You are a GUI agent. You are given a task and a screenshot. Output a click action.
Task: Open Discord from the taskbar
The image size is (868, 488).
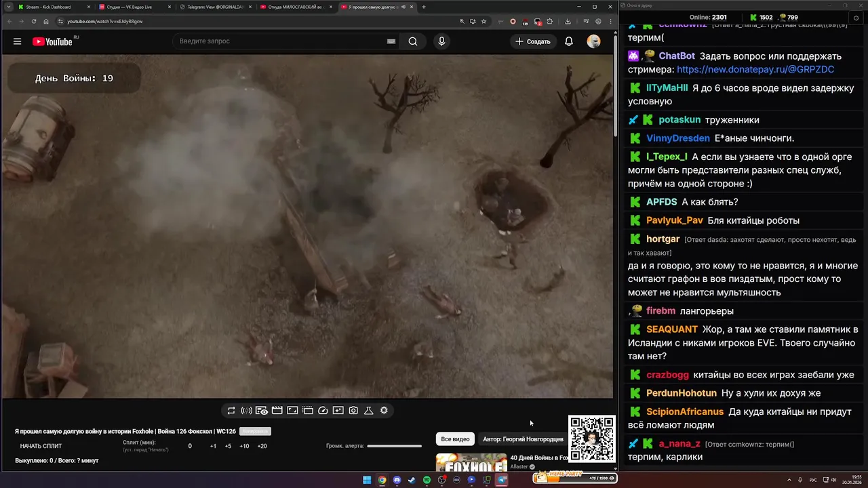tap(397, 480)
